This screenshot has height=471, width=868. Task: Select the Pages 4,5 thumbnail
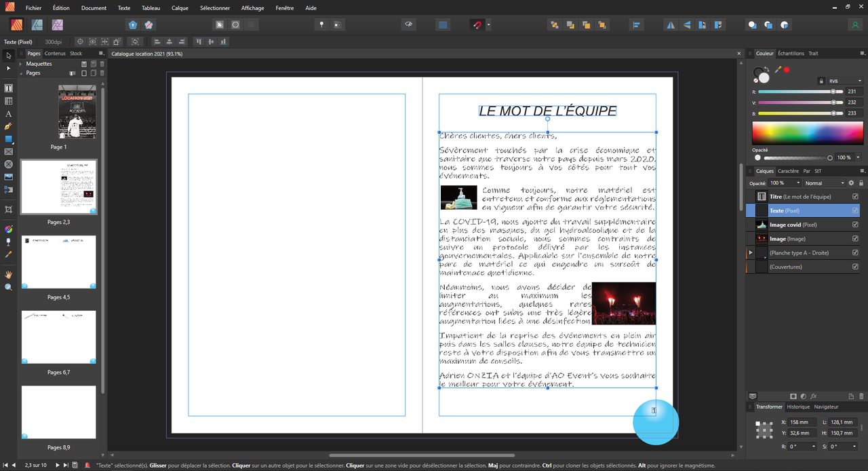[58, 262]
